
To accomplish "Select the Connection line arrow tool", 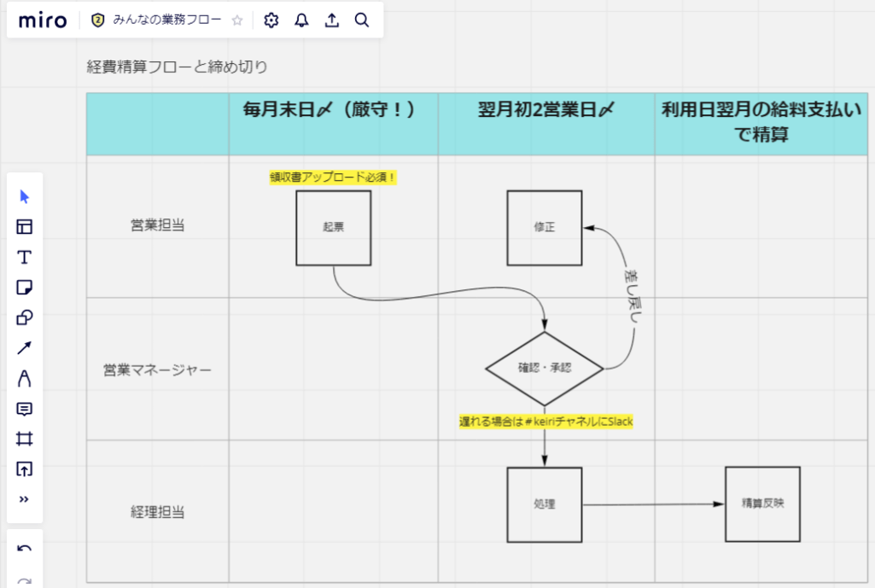I will (24, 347).
